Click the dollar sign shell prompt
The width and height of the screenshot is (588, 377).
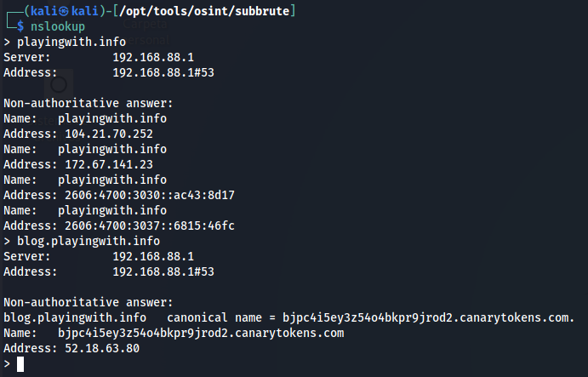20,26
